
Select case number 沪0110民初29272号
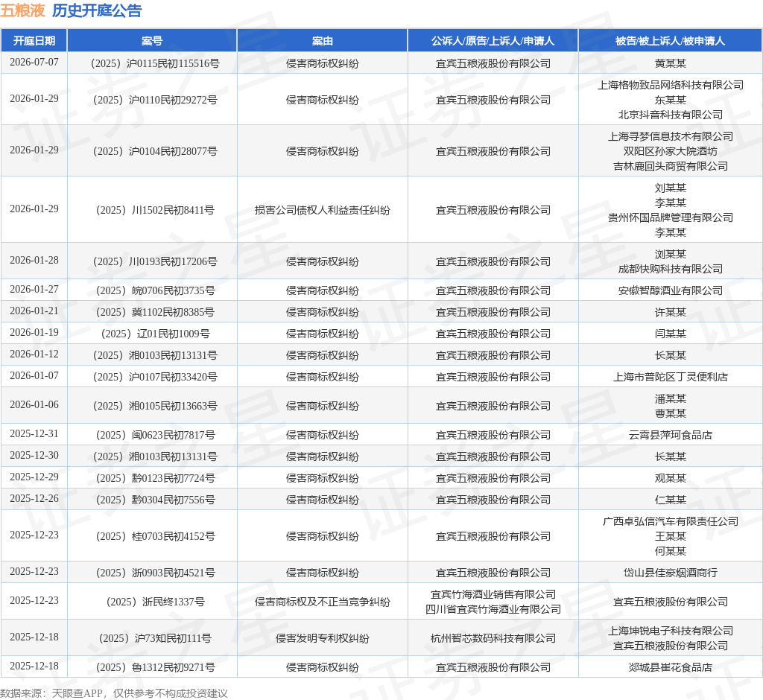point(155,100)
